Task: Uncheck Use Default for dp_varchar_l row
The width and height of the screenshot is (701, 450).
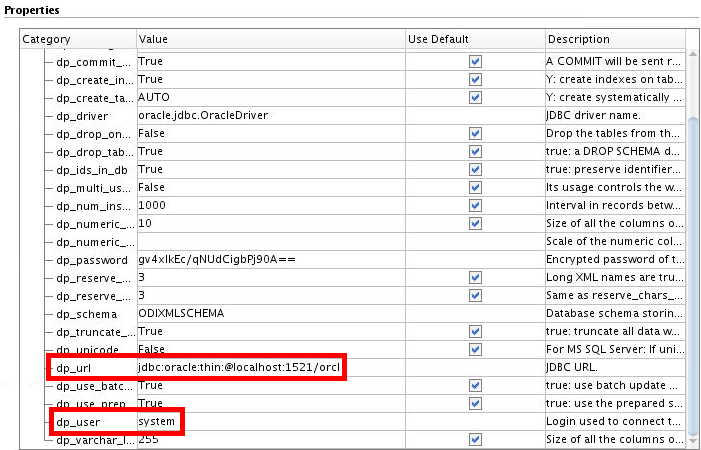Action: pyautogui.click(x=475, y=439)
